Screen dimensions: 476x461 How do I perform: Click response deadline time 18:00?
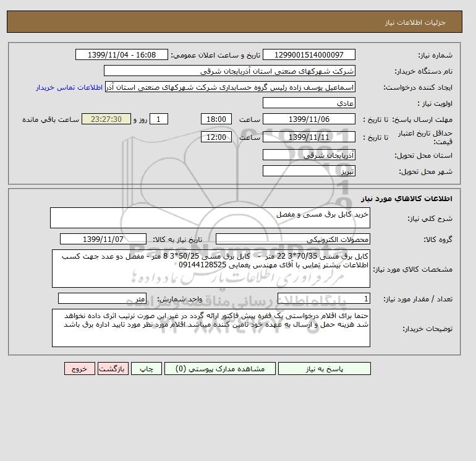216,119
